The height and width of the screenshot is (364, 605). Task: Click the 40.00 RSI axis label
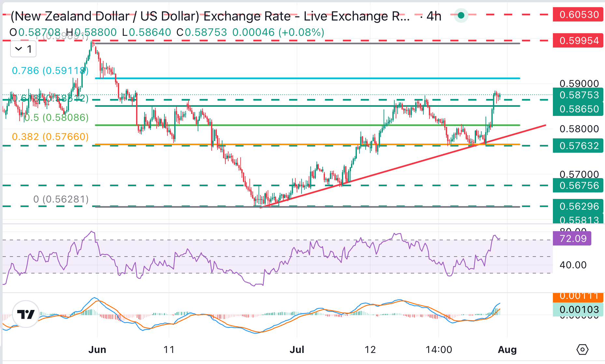[x=573, y=265]
